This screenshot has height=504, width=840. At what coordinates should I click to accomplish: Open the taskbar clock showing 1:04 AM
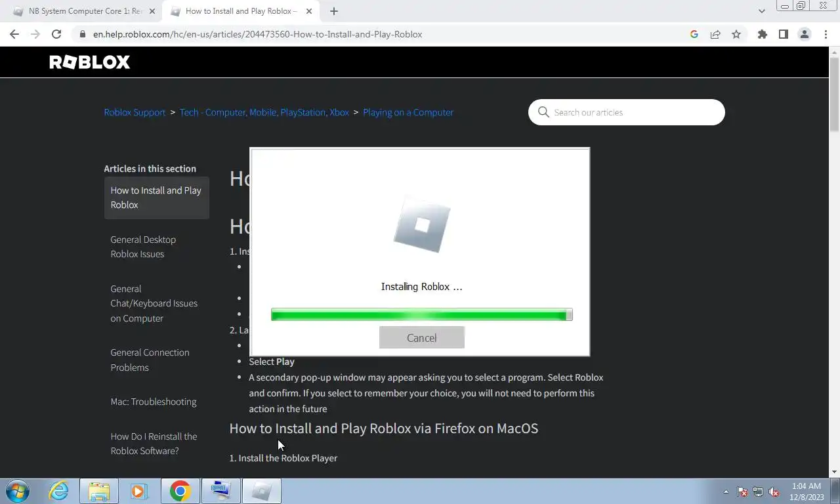pos(807,492)
